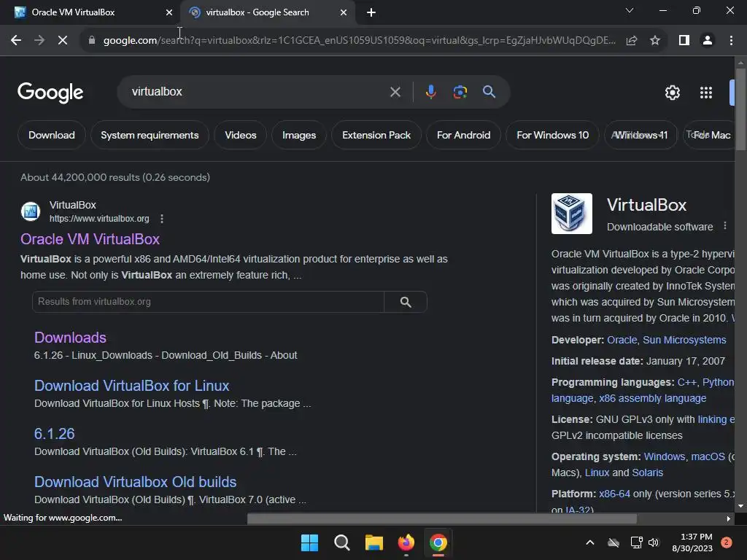Open Chrome side panel
The width and height of the screenshot is (747, 560).
[684, 41]
